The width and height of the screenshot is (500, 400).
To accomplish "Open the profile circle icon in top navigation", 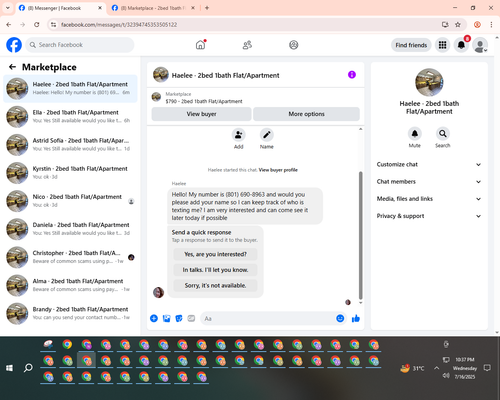I will tap(294, 45).
